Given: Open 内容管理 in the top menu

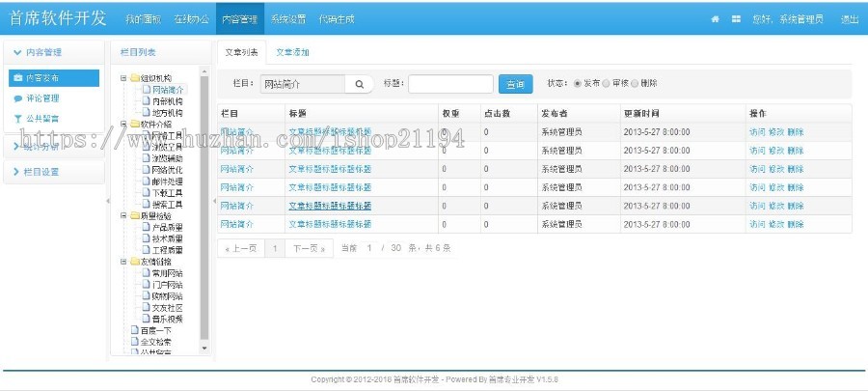Looking at the screenshot, I should [240, 19].
